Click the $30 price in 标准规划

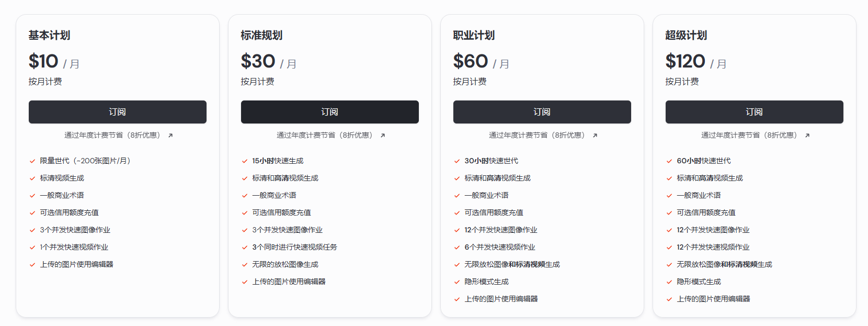[258, 61]
